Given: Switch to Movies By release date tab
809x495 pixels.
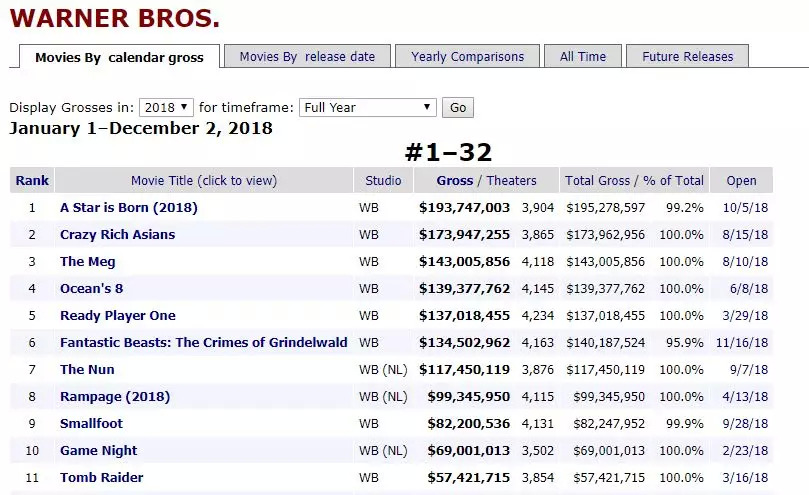Looking at the screenshot, I should 307,57.
